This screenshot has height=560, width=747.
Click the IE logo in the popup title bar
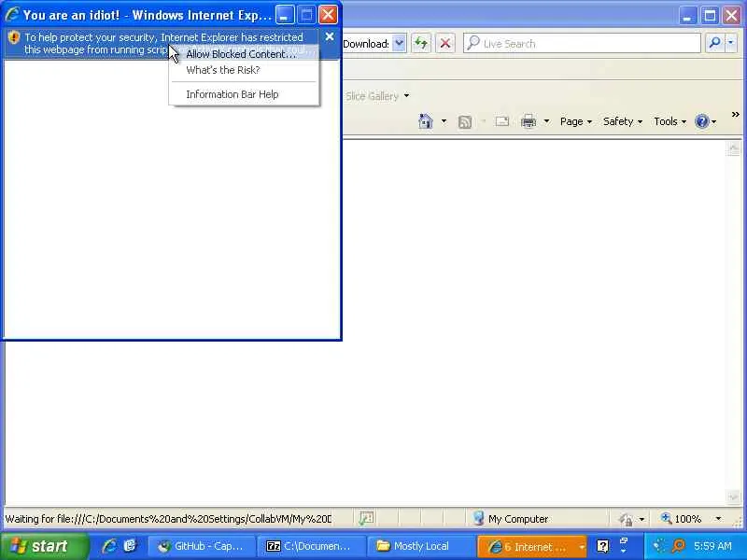pos(12,15)
